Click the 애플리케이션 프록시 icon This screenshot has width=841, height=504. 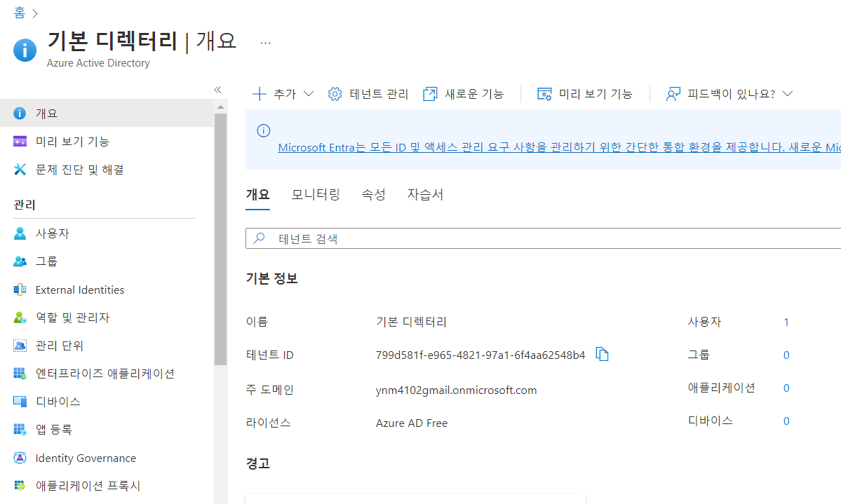click(20, 486)
